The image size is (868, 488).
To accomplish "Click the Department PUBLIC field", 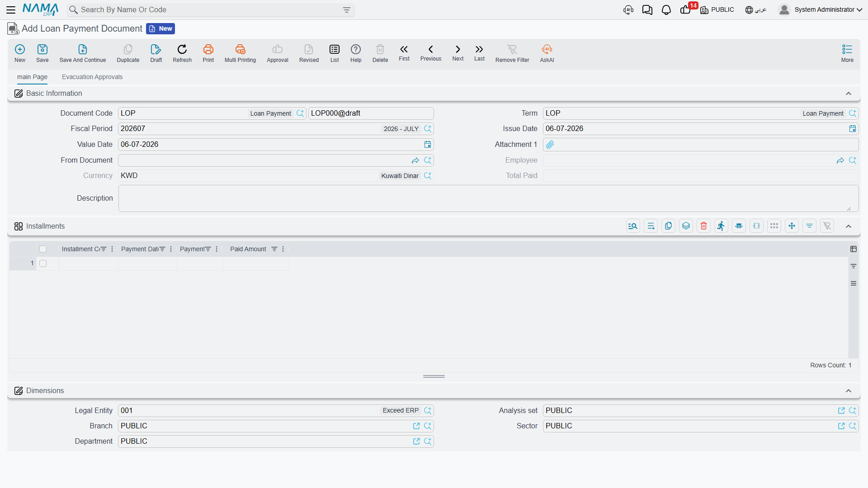I will (x=276, y=441).
